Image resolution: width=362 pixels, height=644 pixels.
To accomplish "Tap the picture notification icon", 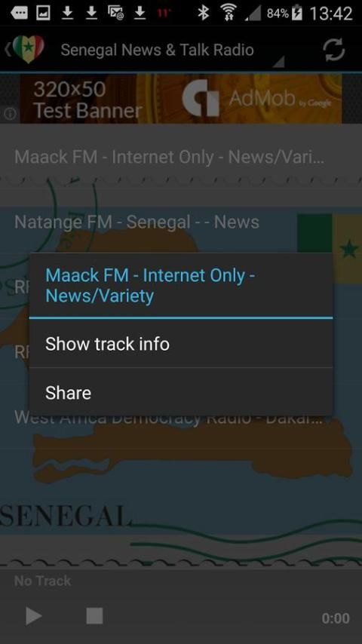I will pos(43,14).
